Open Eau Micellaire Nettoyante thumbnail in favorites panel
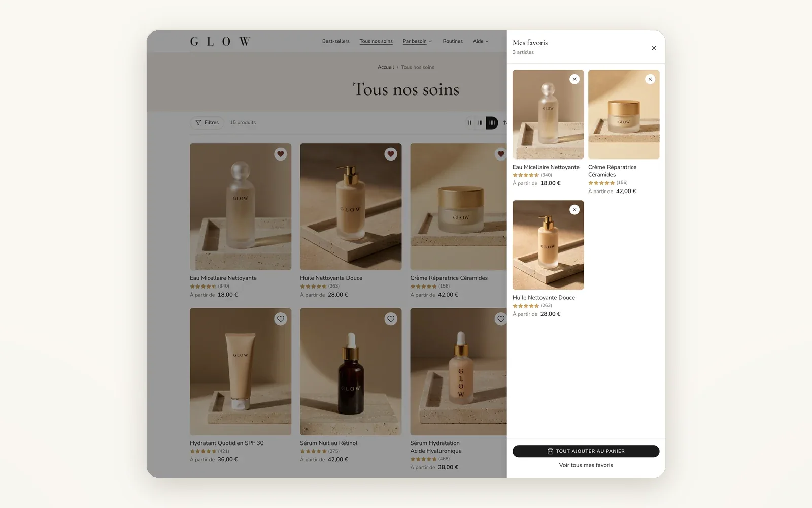812x508 pixels. click(x=548, y=115)
